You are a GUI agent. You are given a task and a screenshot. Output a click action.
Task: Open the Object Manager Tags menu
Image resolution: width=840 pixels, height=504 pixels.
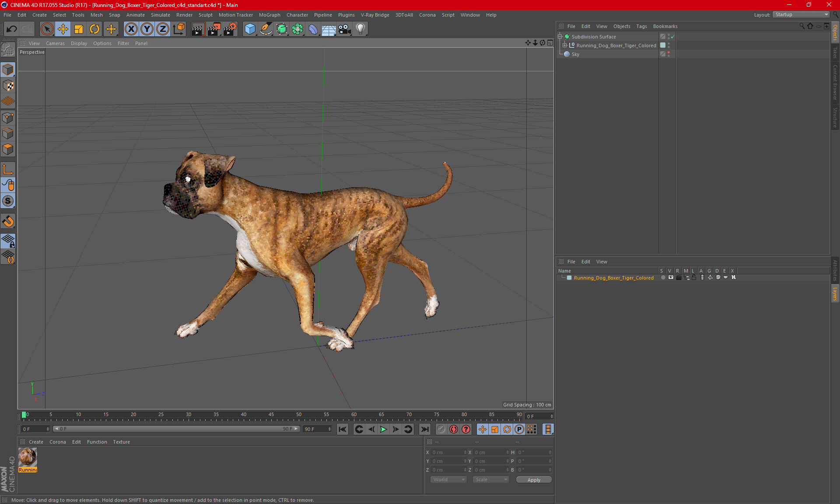641,26
